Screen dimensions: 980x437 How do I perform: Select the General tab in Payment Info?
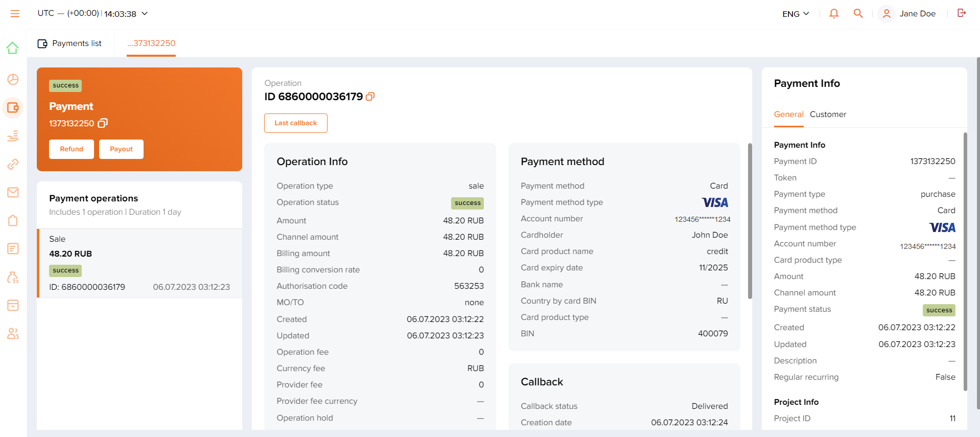[788, 114]
